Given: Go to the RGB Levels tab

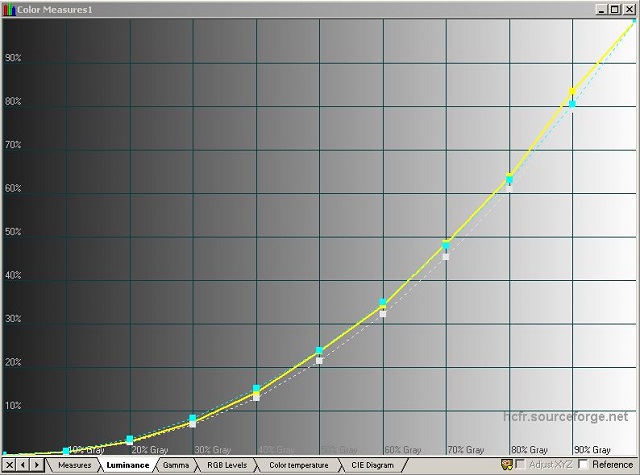Looking at the screenshot, I should pyautogui.click(x=227, y=465).
